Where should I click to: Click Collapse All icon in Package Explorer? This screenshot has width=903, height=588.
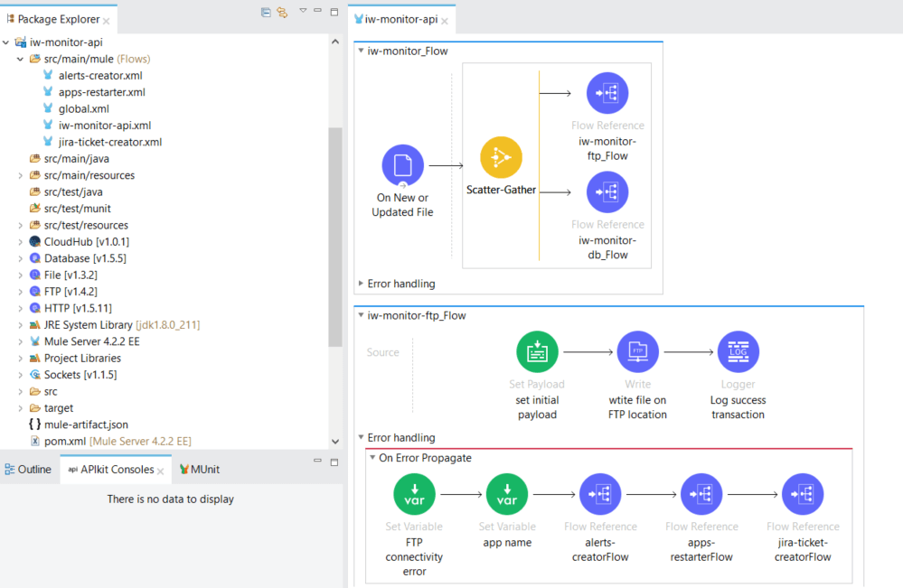pyautogui.click(x=266, y=12)
